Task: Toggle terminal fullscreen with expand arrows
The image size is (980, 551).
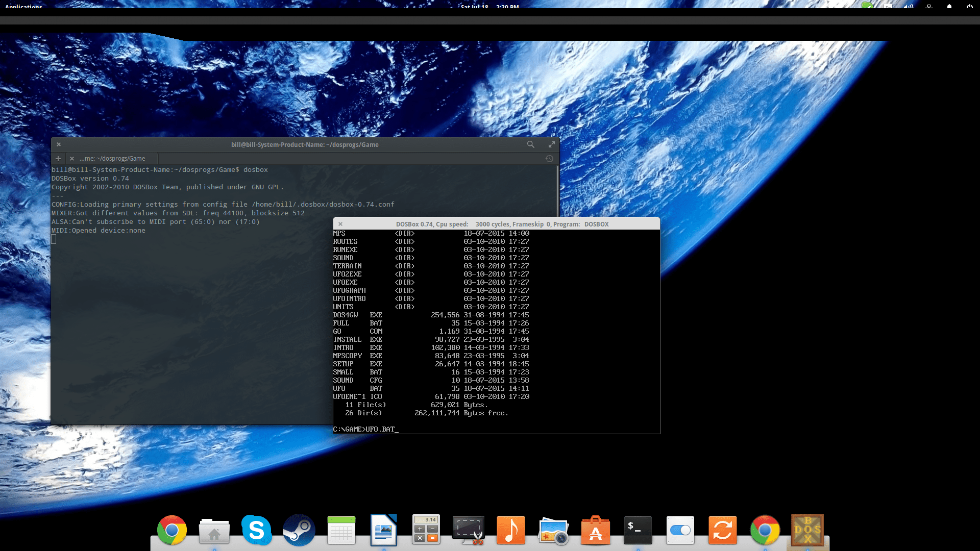Action: click(551, 145)
